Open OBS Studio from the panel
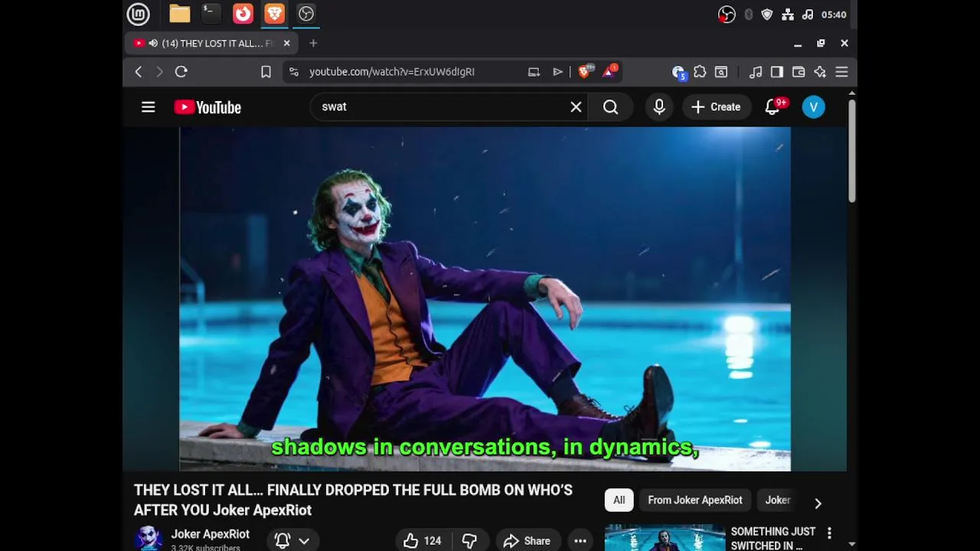 [x=306, y=14]
